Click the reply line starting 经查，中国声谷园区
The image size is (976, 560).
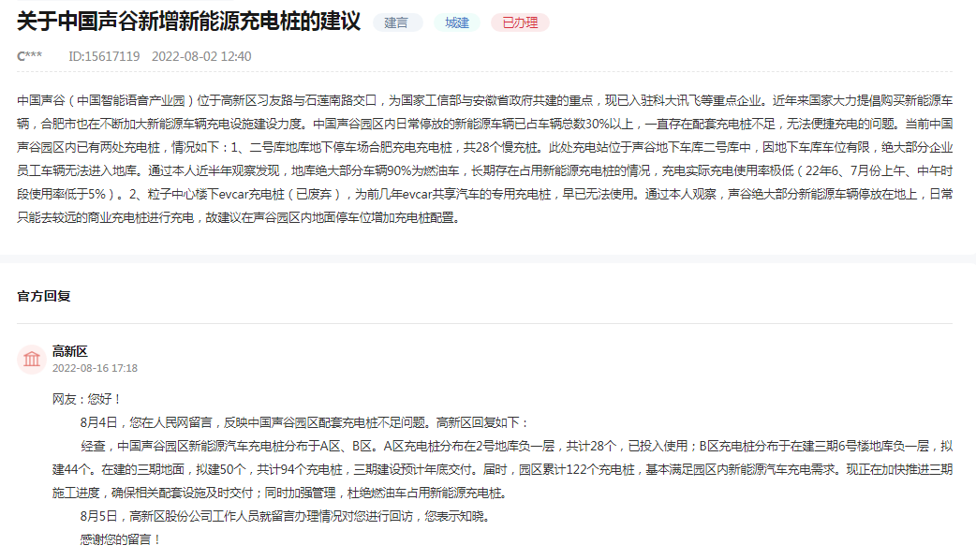[517, 446]
